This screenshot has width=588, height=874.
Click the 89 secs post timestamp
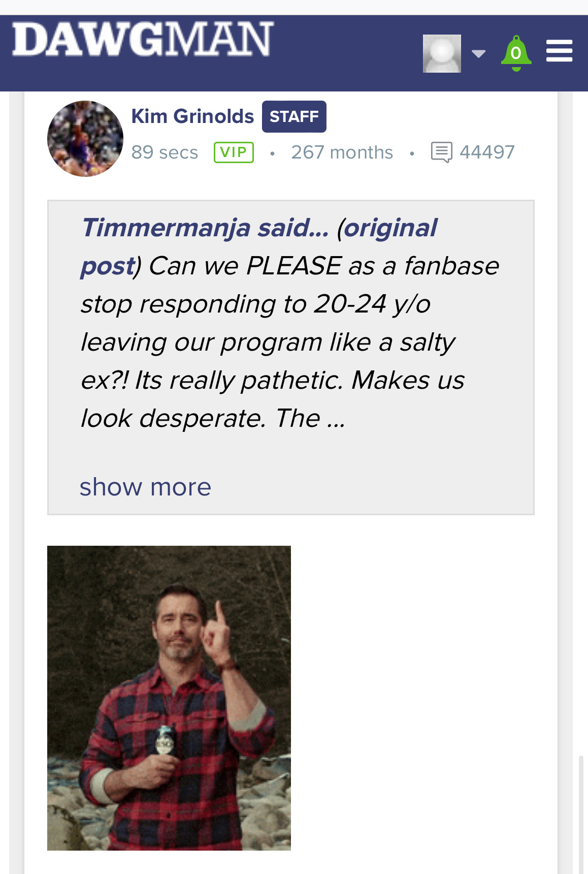pyautogui.click(x=165, y=152)
